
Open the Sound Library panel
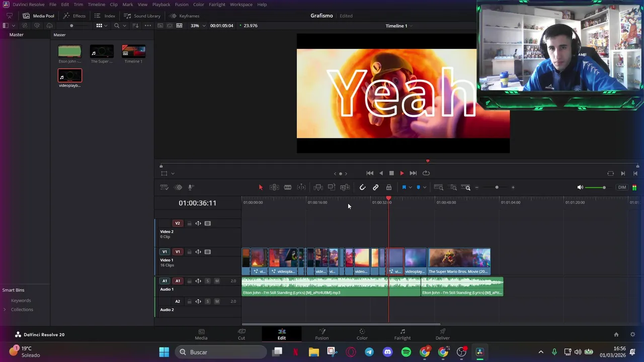tap(142, 16)
